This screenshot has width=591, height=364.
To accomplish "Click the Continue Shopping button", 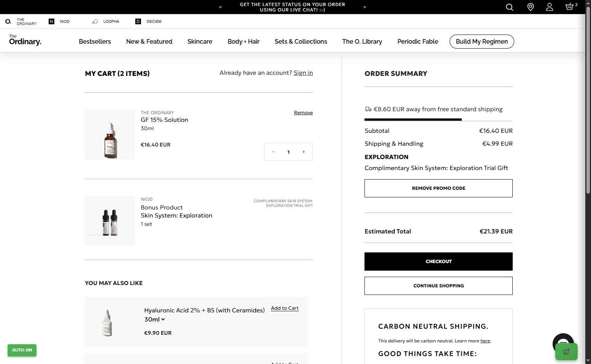I will pyautogui.click(x=439, y=286).
